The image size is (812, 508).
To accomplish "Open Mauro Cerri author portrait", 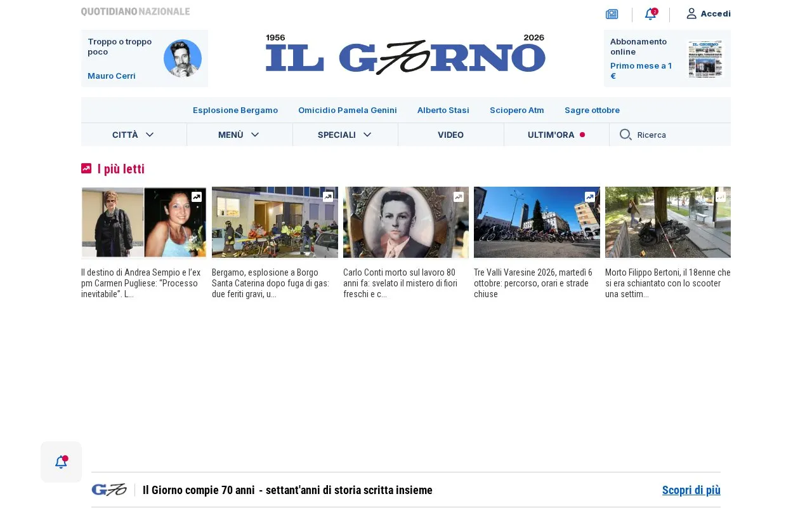I will (183, 58).
